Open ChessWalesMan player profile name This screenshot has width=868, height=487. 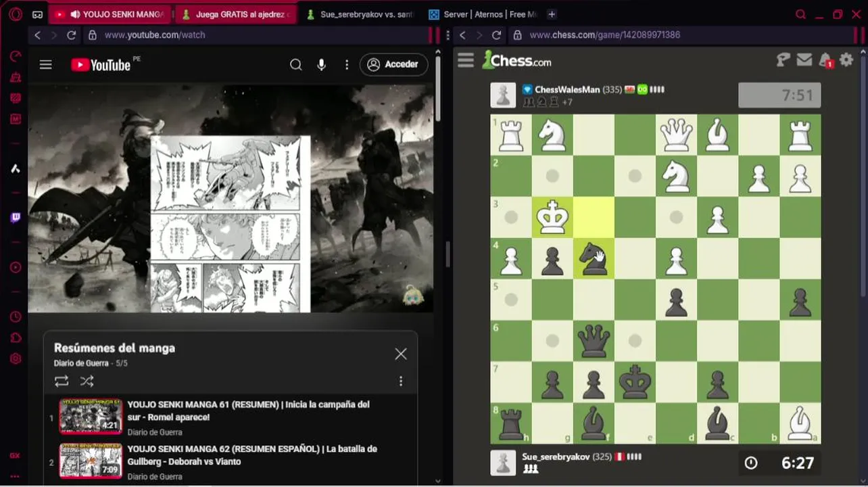click(x=567, y=89)
